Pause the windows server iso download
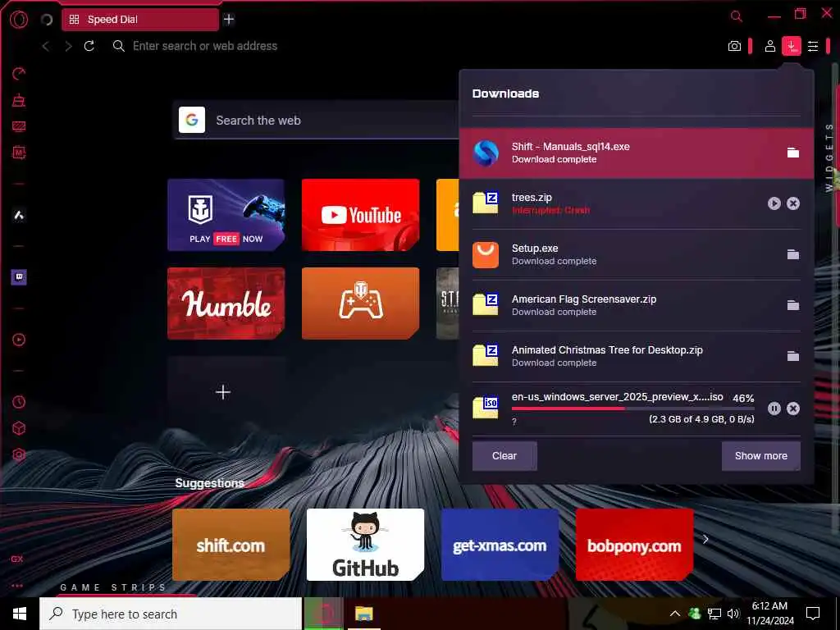The height and width of the screenshot is (630, 840). click(774, 409)
